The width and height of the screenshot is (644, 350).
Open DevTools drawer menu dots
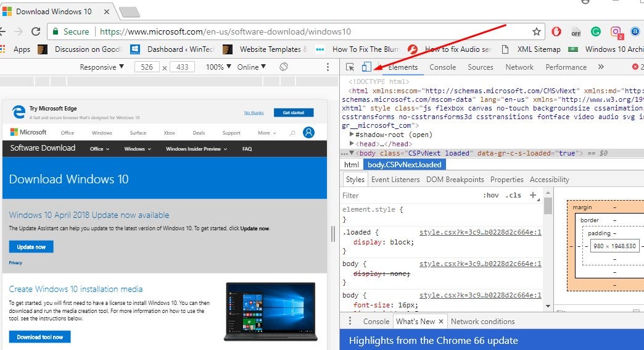click(350, 321)
